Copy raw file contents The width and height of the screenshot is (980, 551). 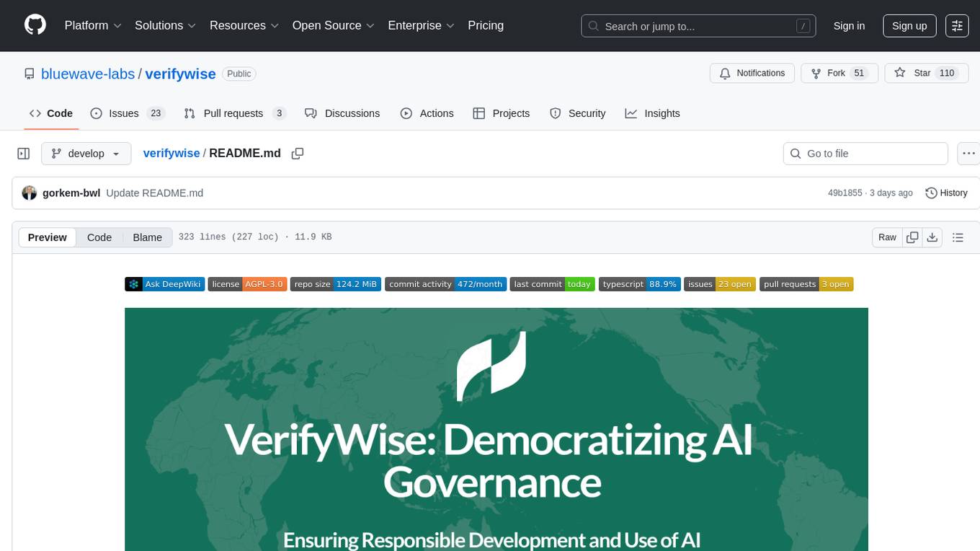912,237
